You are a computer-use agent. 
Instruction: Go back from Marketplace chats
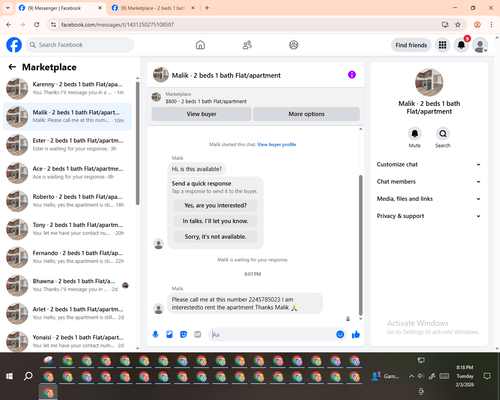(12, 67)
